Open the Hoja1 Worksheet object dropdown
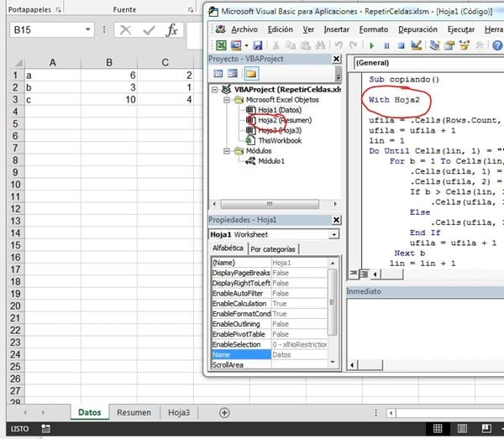Screen dimensions: 504x439 [x=334, y=235]
